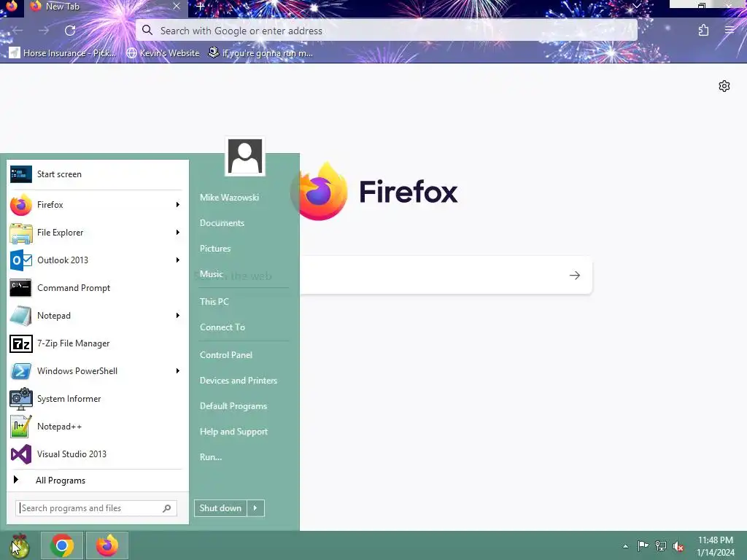The image size is (747, 560).
Task: Click the Firefox homepage search box
Action: point(446,275)
